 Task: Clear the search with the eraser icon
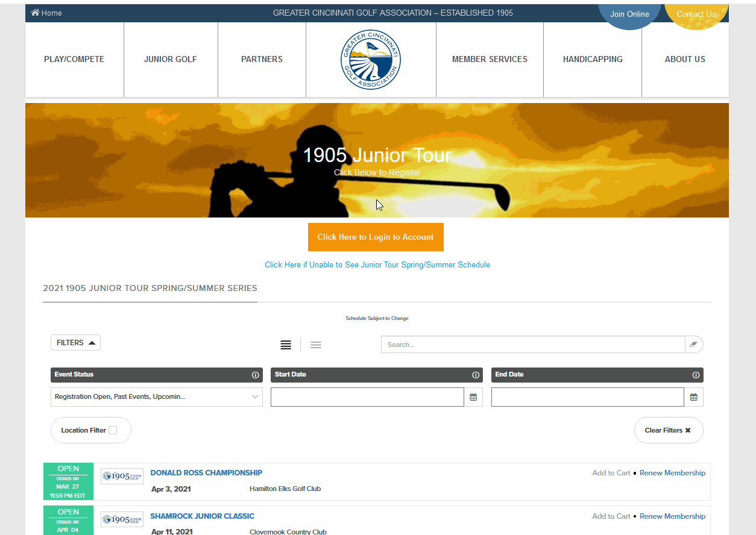[694, 345]
